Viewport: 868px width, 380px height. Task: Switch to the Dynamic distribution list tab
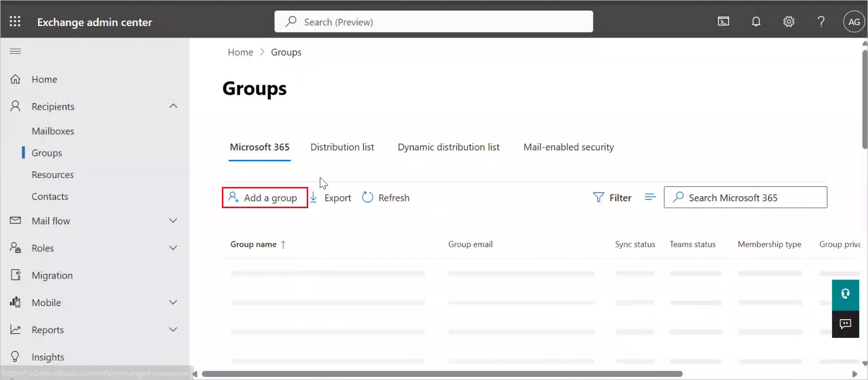pyautogui.click(x=448, y=147)
